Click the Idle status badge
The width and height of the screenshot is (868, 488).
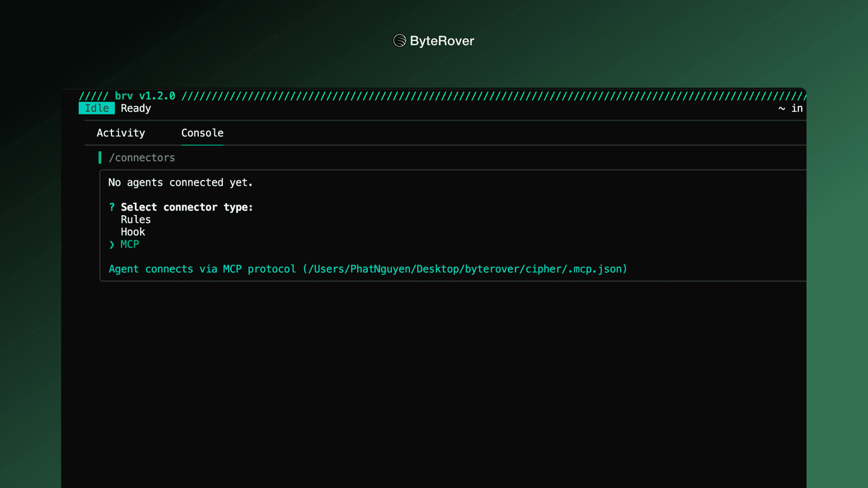click(97, 108)
